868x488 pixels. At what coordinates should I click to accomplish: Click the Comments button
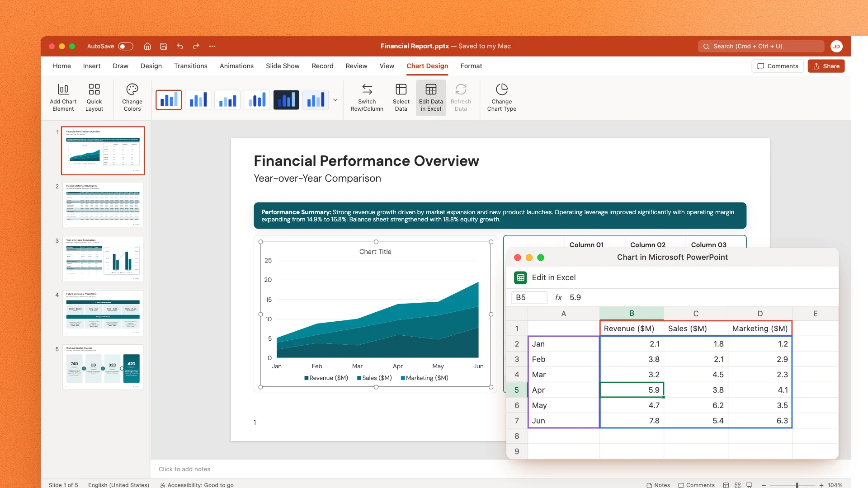778,66
